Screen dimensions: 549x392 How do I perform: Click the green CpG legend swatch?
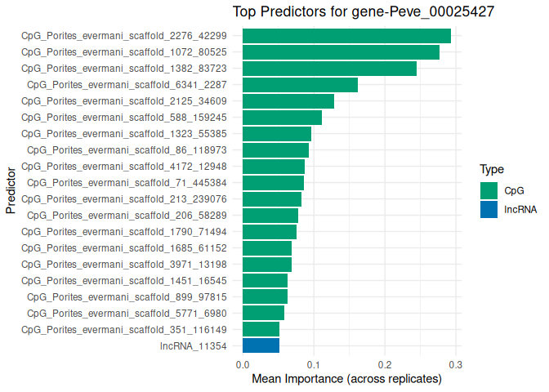coord(489,190)
